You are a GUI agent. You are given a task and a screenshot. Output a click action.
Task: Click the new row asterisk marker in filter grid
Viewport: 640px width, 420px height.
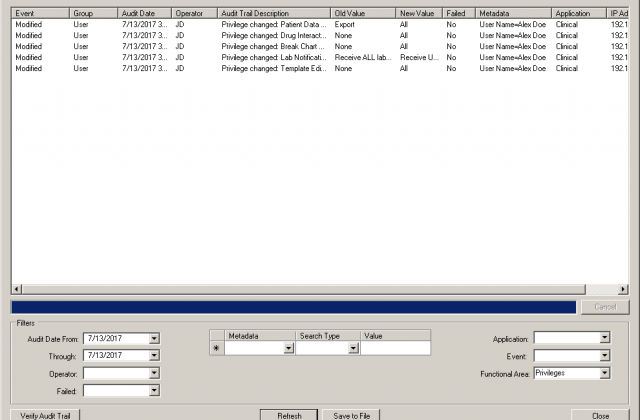click(x=216, y=348)
